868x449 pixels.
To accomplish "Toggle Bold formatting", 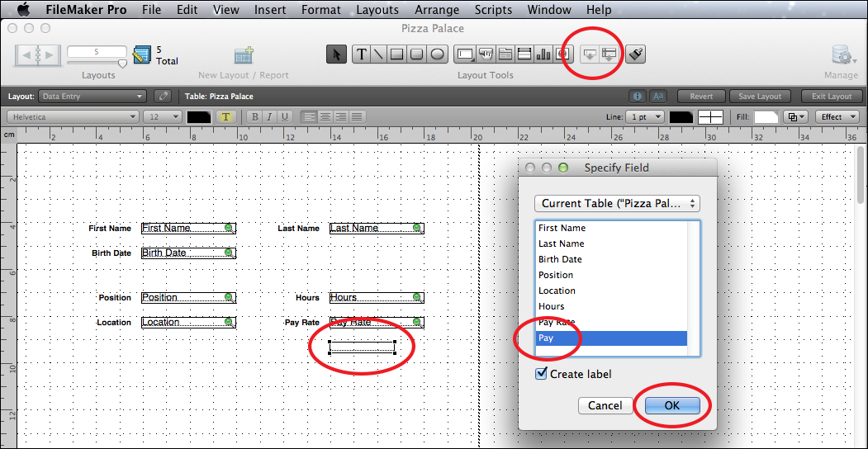I will 255,116.
